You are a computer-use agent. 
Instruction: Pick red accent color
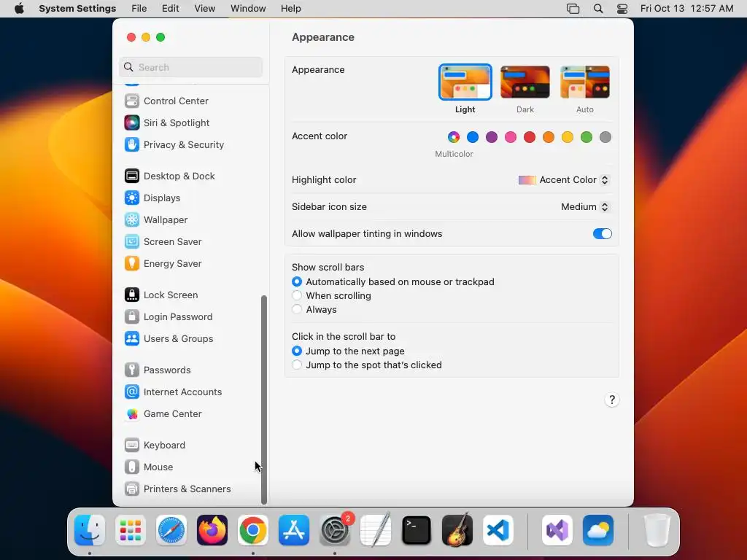click(530, 138)
